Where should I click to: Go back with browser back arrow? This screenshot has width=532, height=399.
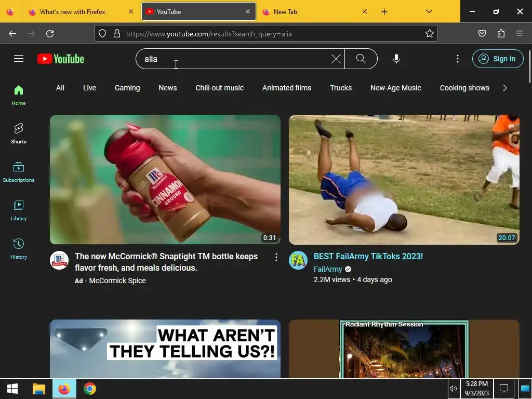click(12, 34)
